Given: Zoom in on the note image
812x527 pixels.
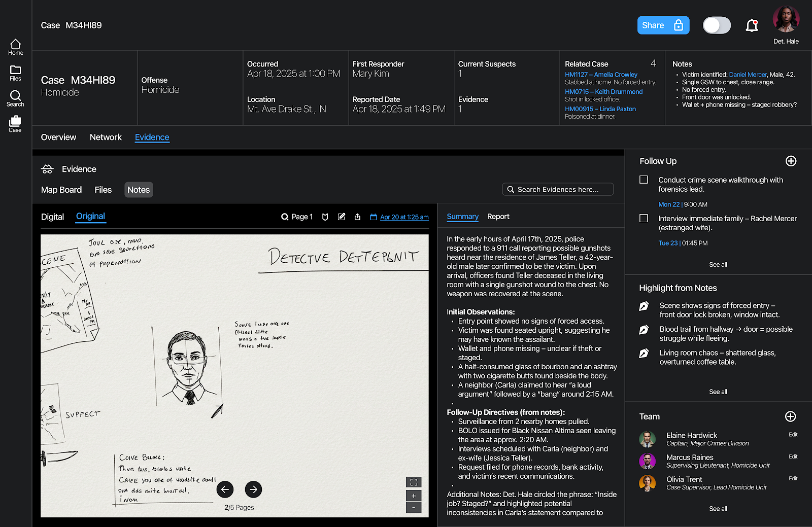Looking at the screenshot, I should pyautogui.click(x=414, y=496).
